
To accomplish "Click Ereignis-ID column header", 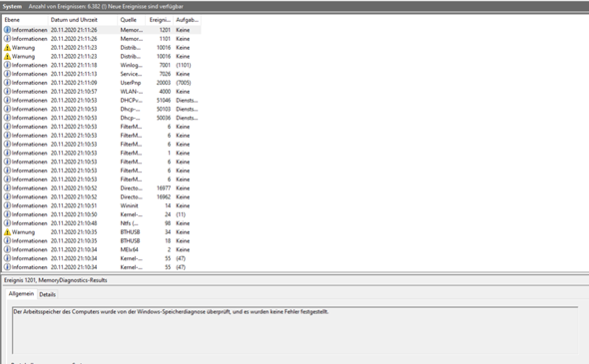I will tap(160, 20).
